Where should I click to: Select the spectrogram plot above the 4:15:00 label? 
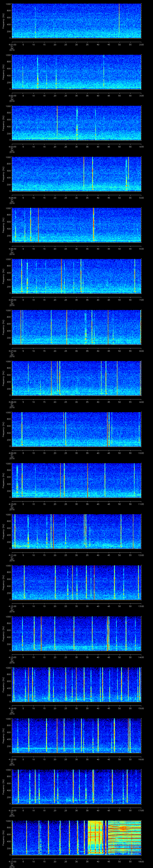[x=76, y=736]
